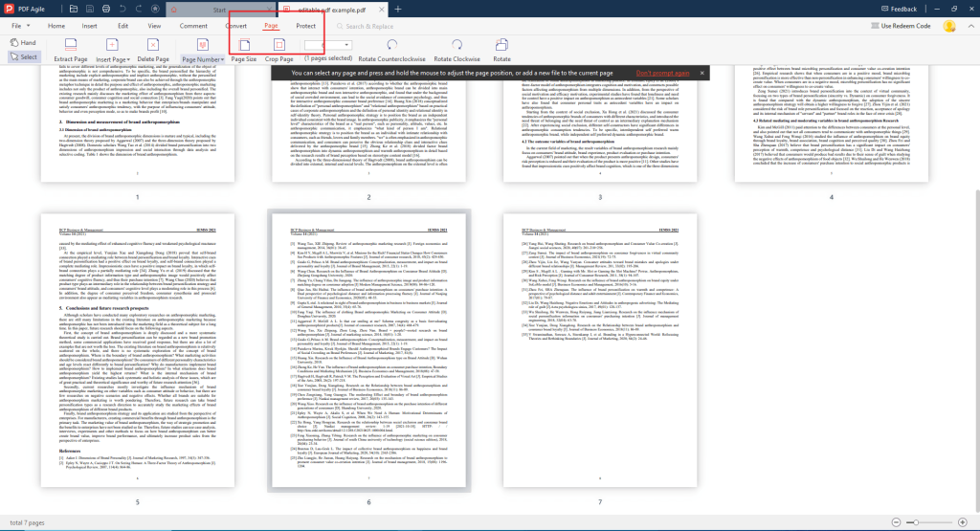The height and width of the screenshot is (531, 980).
Task: Expand the Page Number dropdown arrow
Action: (222, 60)
